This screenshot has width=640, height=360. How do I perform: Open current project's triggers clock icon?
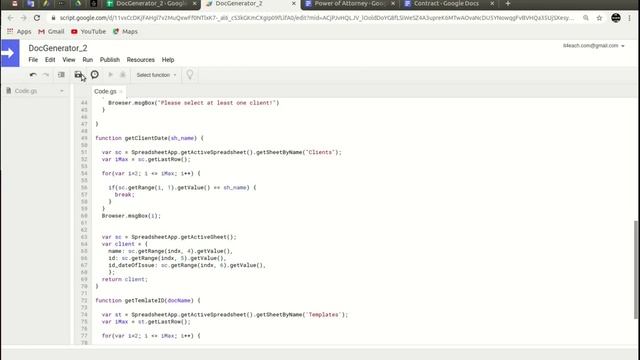click(95, 75)
